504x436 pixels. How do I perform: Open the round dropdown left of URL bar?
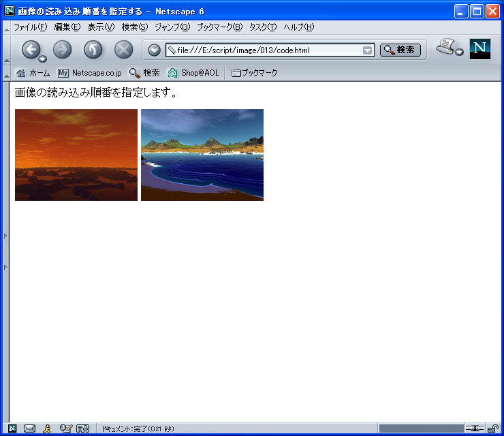coord(155,50)
